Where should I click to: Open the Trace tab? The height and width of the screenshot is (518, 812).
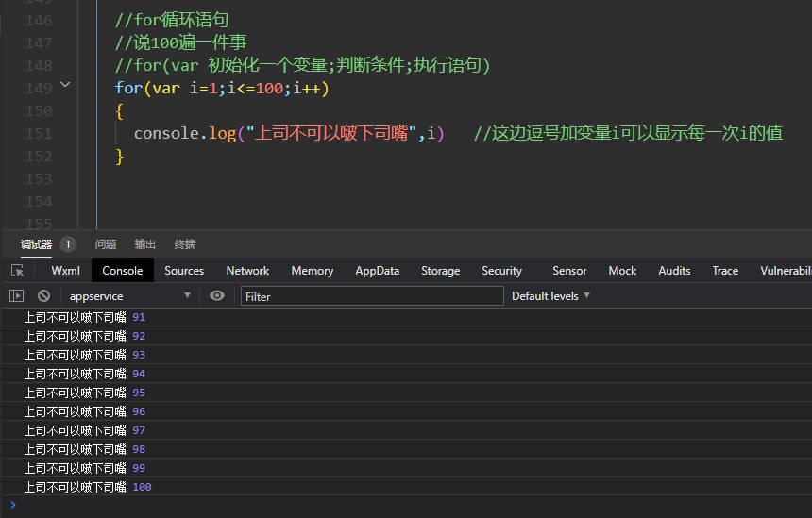725,271
